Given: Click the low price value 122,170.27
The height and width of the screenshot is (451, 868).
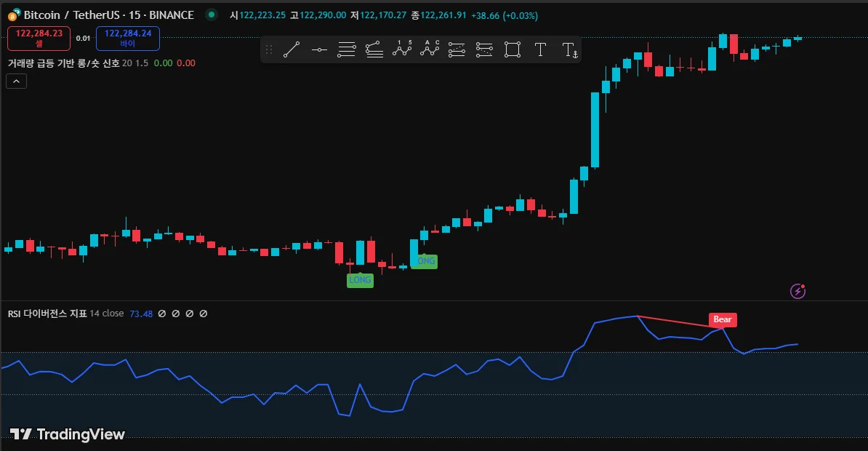Looking at the screenshot, I should pos(383,15).
